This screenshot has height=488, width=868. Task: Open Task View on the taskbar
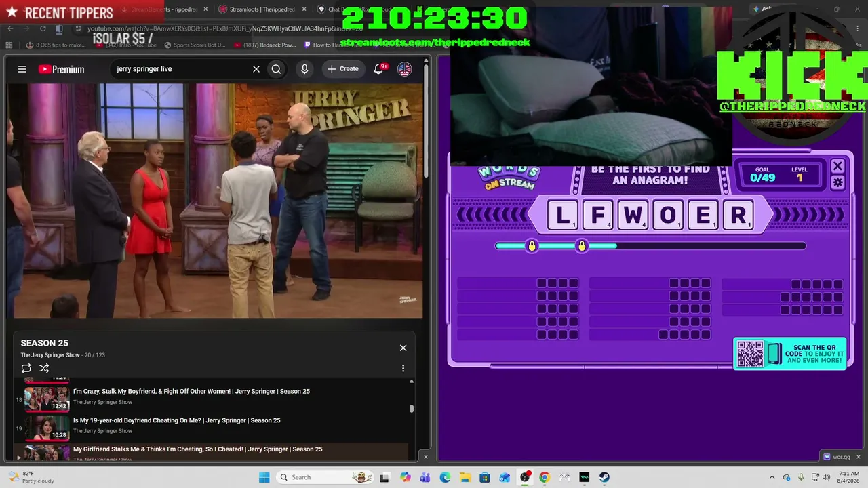(384, 477)
